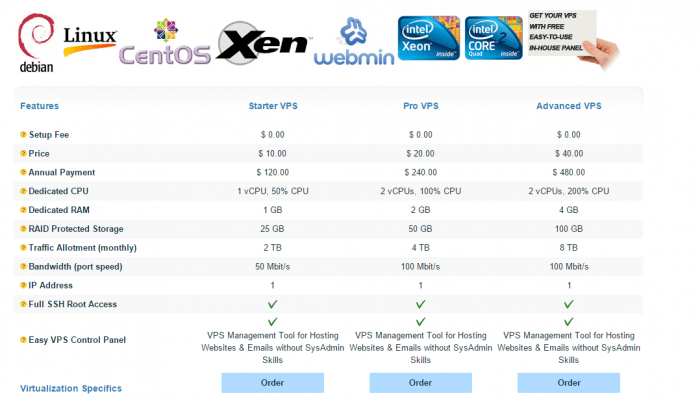Click the help icon beside IP Address

[23, 285]
